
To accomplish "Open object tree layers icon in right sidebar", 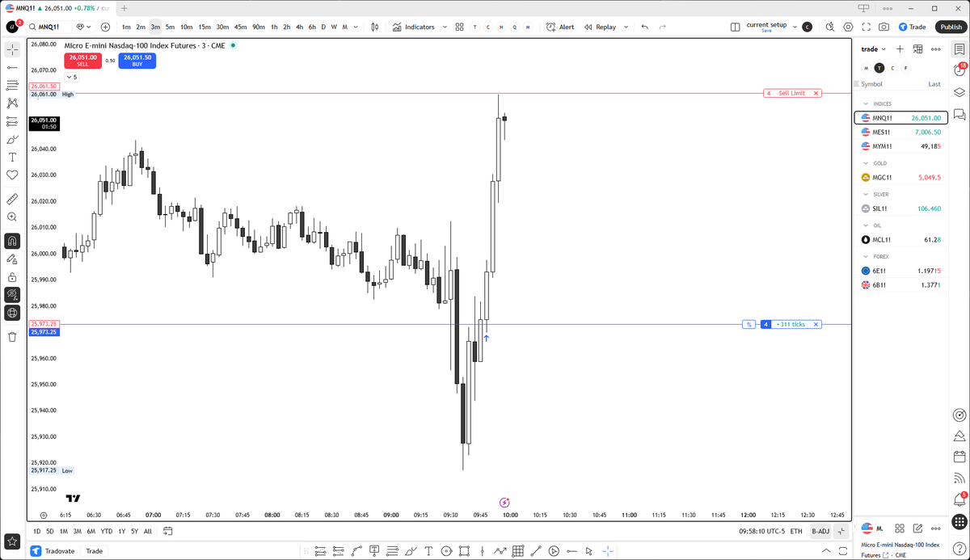I will tap(959, 92).
